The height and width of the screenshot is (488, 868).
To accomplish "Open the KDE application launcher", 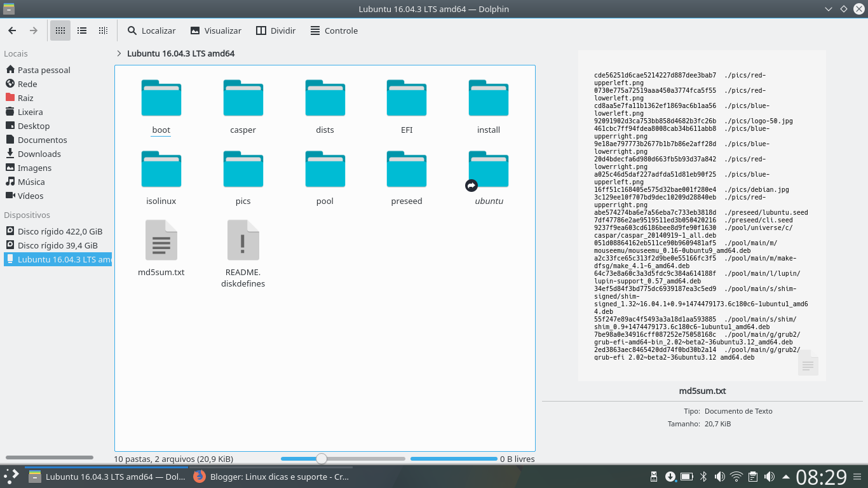I will pyautogui.click(x=11, y=477).
